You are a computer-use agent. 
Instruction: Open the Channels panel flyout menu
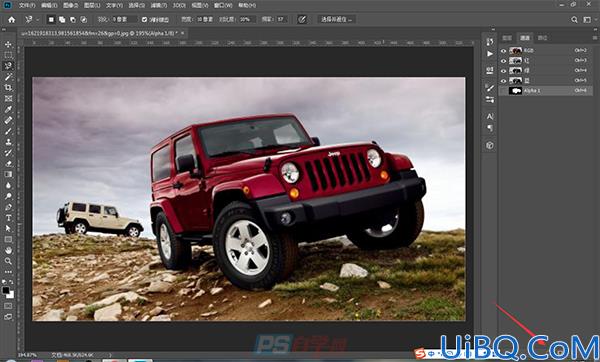point(595,38)
